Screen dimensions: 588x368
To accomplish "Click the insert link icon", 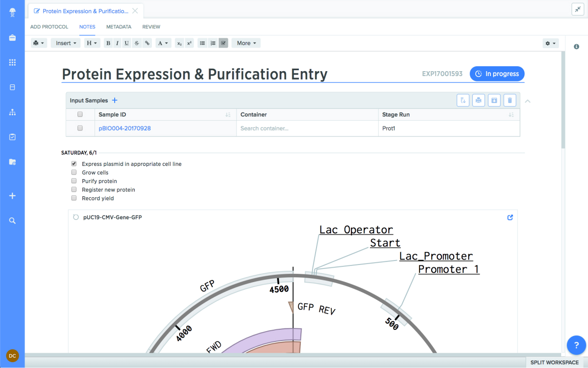I will tap(147, 43).
